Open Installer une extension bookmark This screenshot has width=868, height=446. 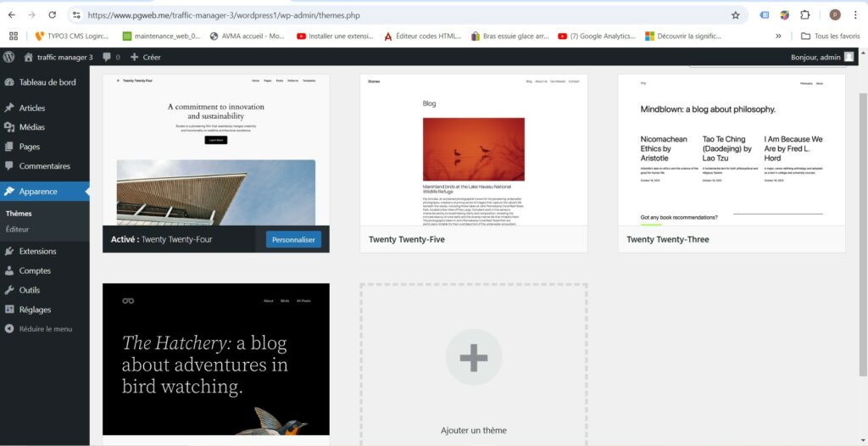point(335,36)
